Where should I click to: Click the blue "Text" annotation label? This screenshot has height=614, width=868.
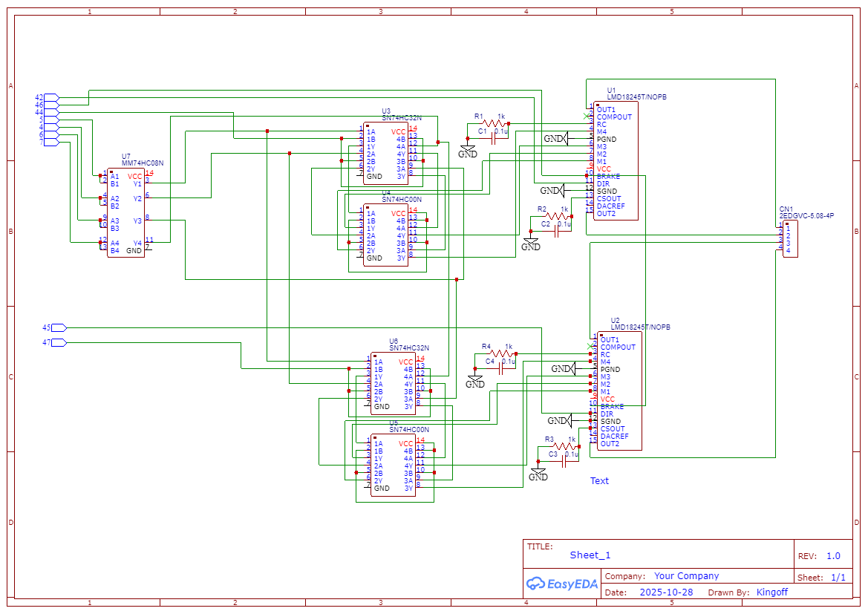(x=599, y=480)
